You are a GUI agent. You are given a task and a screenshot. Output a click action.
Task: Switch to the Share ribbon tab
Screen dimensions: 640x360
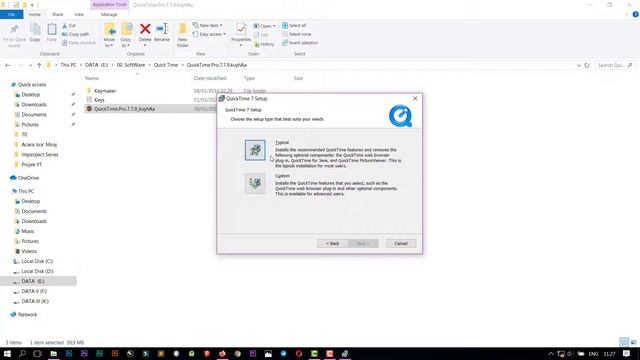[x=58, y=14]
